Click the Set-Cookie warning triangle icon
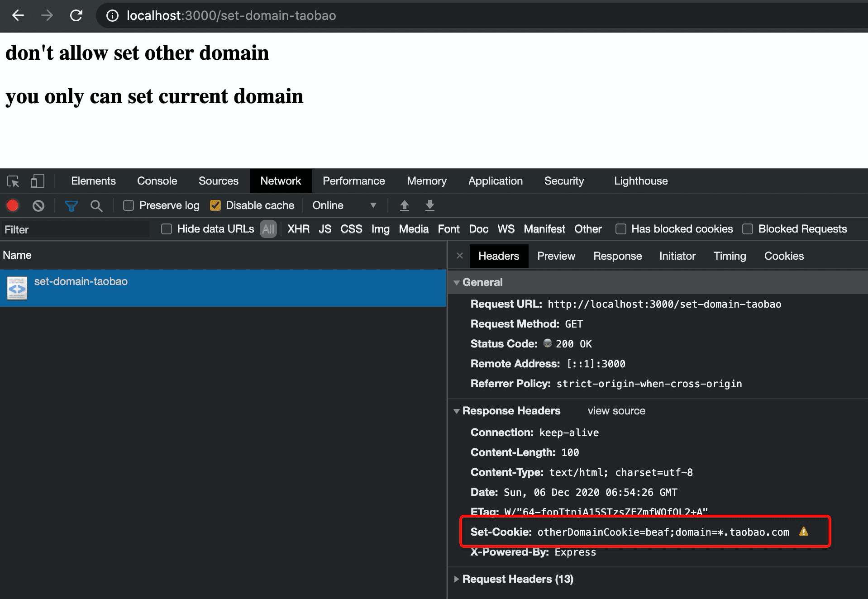Image resolution: width=868 pixels, height=599 pixels. pyautogui.click(x=803, y=532)
